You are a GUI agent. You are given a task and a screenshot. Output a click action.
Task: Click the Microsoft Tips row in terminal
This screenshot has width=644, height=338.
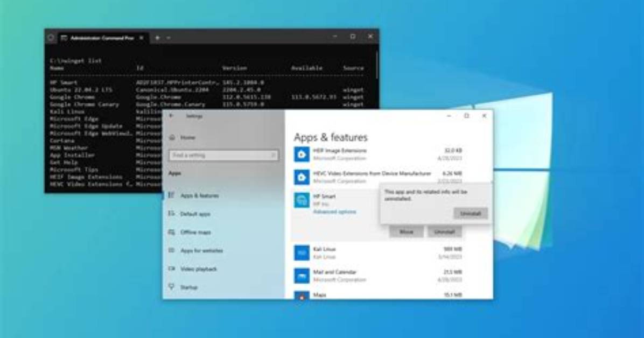pos(107,170)
